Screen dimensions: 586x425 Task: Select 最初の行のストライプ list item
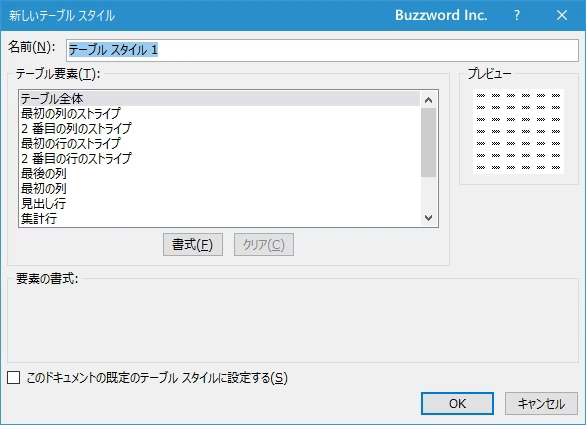tap(220, 144)
